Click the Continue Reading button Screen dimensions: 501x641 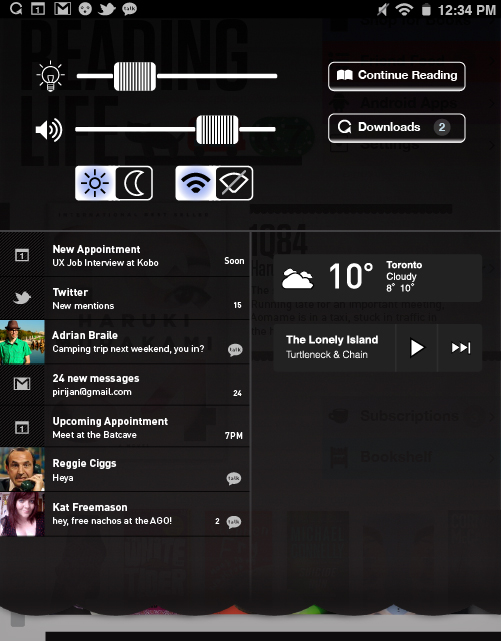click(x=396, y=76)
